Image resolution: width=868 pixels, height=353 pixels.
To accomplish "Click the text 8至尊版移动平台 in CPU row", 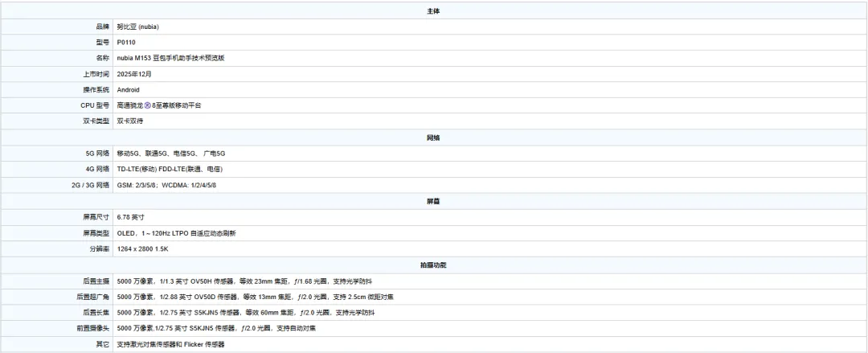I will pos(177,105).
